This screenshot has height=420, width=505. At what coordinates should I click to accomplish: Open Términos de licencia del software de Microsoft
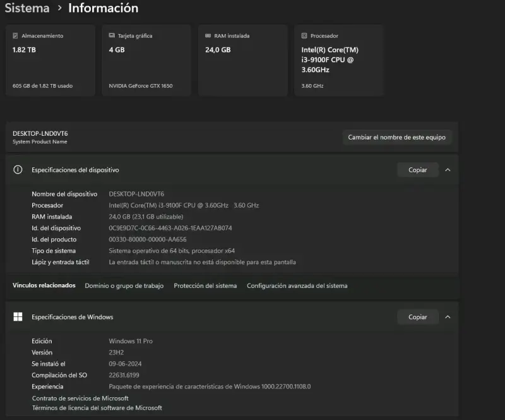pos(97,408)
